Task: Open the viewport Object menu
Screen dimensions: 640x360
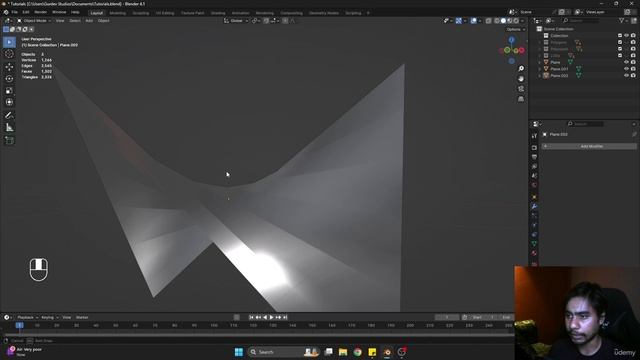Action: [104, 20]
